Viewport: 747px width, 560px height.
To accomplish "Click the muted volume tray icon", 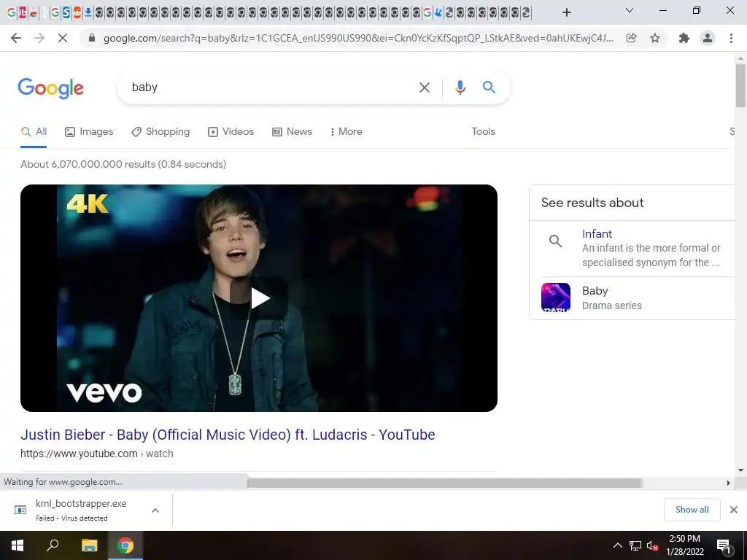I will point(652,545).
